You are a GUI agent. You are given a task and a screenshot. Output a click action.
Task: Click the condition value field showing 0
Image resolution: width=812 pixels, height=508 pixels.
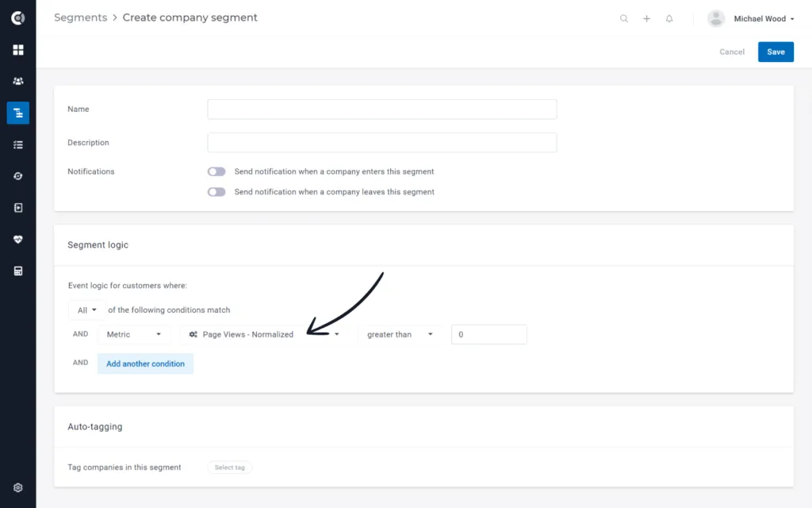coord(488,334)
